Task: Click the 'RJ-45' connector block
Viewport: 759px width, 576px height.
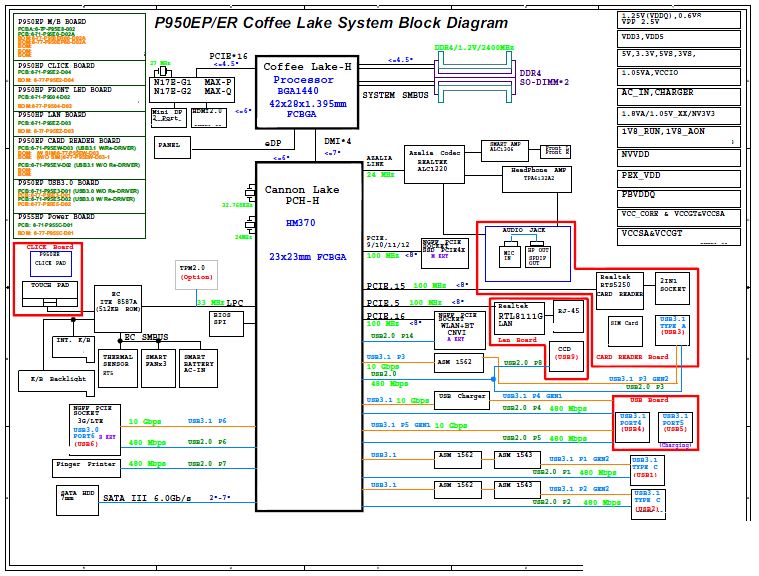Action: [x=568, y=316]
